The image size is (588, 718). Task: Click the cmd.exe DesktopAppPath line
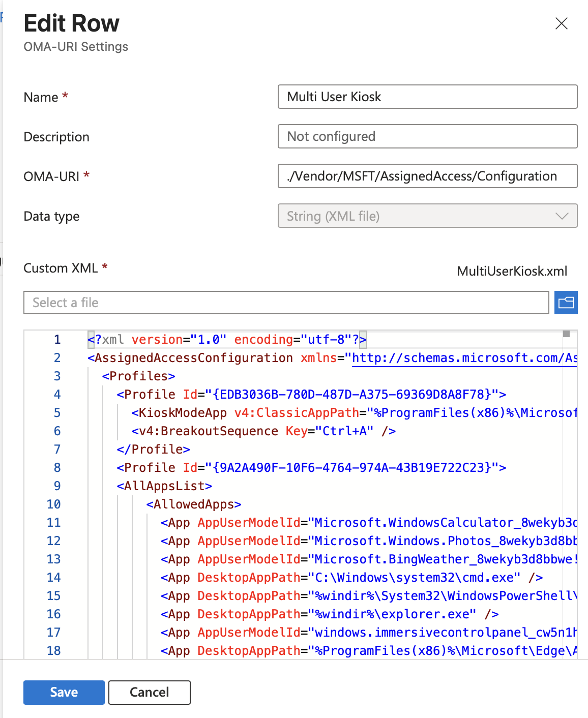(x=351, y=578)
